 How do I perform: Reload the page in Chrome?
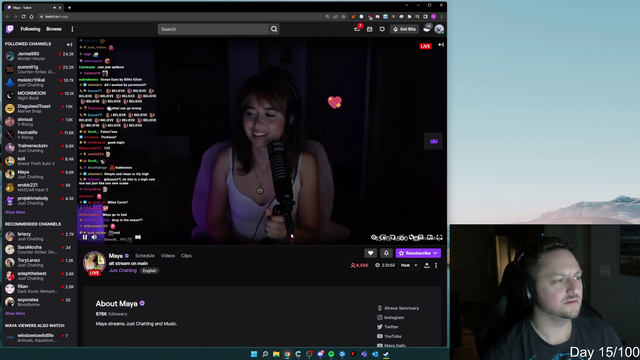[23, 17]
